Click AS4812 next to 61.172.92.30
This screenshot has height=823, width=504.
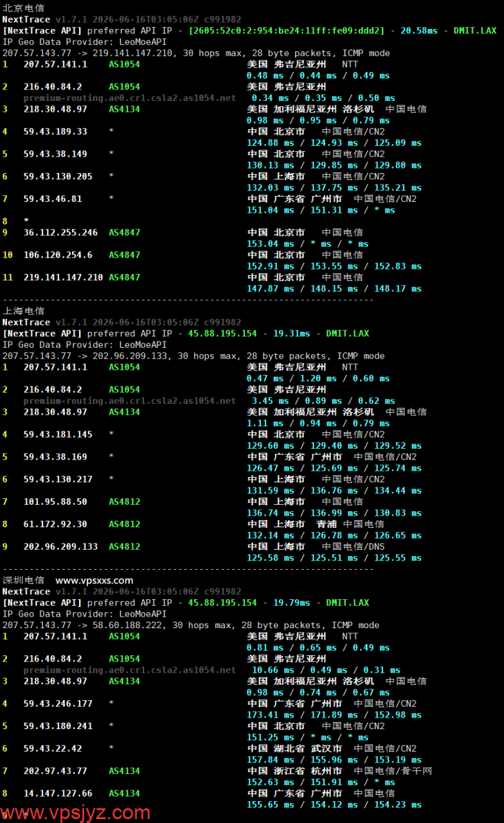pyautogui.click(x=124, y=524)
